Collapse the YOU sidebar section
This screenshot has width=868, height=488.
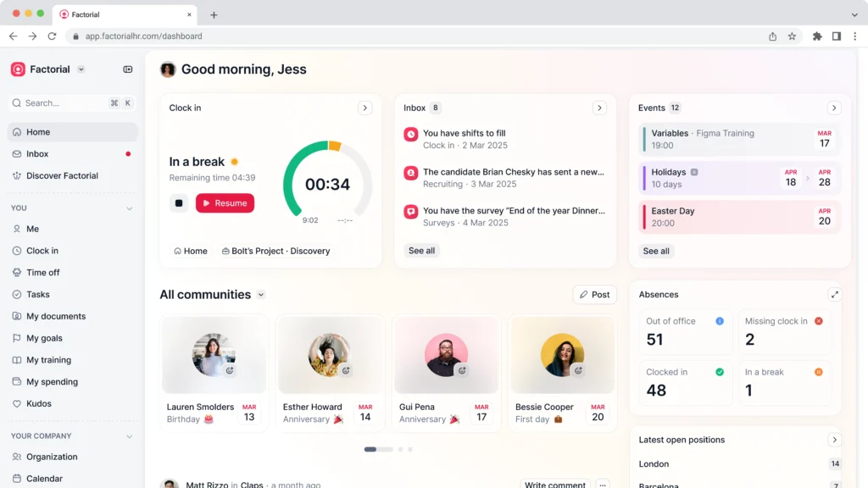tap(129, 208)
